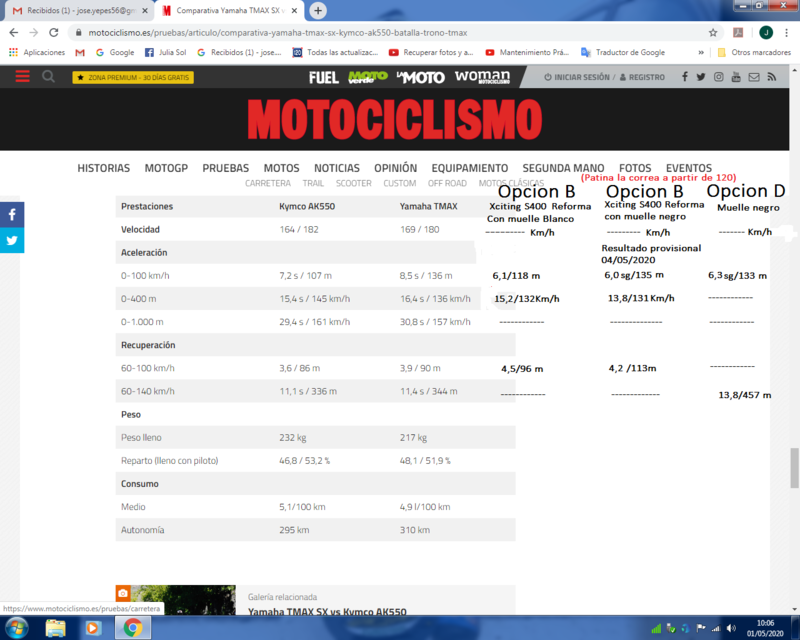Image resolution: width=800 pixels, height=640 pixels.
Task: Open the Instagram icon in site header
Action: 718,77
